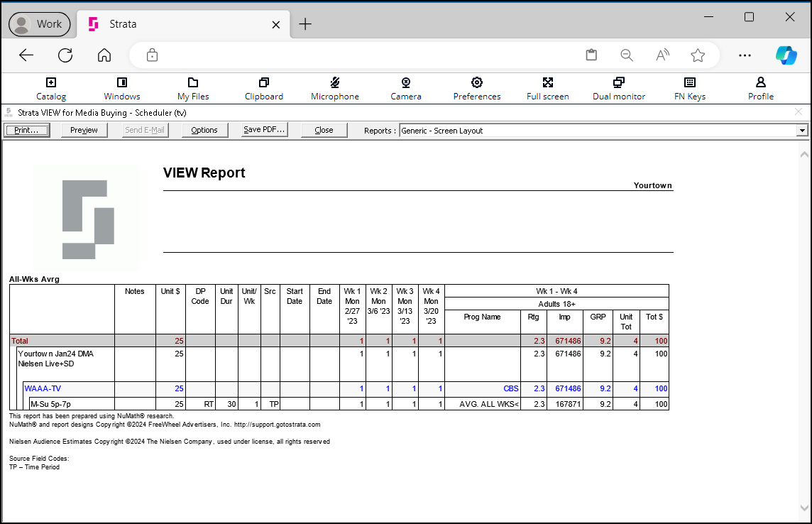This screenshot has height=524, width=812.
Task: Open browser Settings and more menu
Action: (745, 55)
